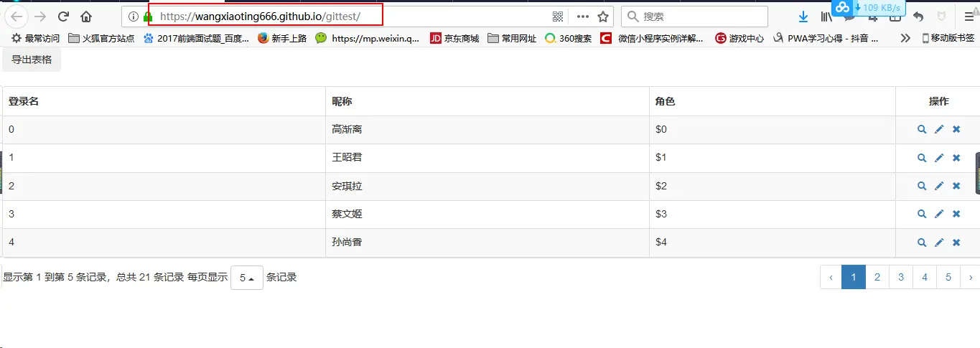Go to previous page with ‹ arrow
This screenshot has height=348, width=980.
pos(831,277)
